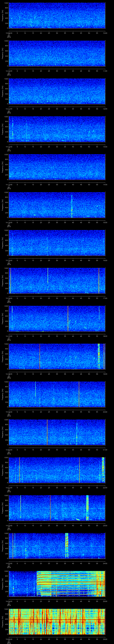The image size is (114, 644).
Task: Click the 14:09:00 start time label
Action: 9,33
